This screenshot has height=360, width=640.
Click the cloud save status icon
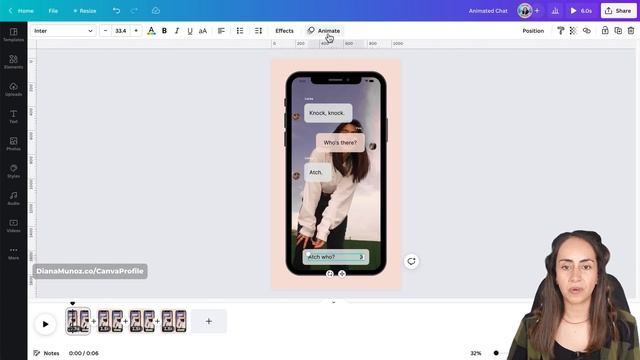click(156, 11)
